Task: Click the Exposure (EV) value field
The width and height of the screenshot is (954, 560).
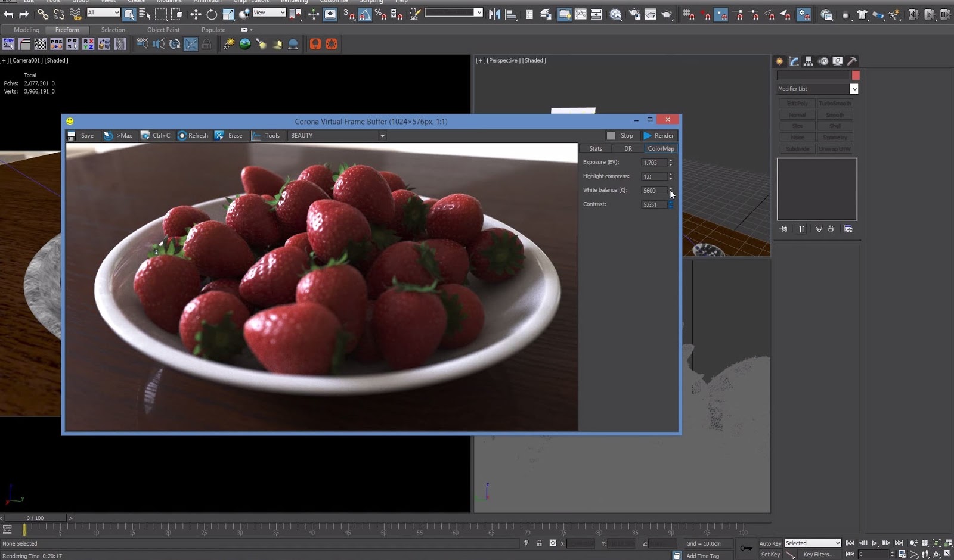Action: pyautogui.click(x=654, y=163)
